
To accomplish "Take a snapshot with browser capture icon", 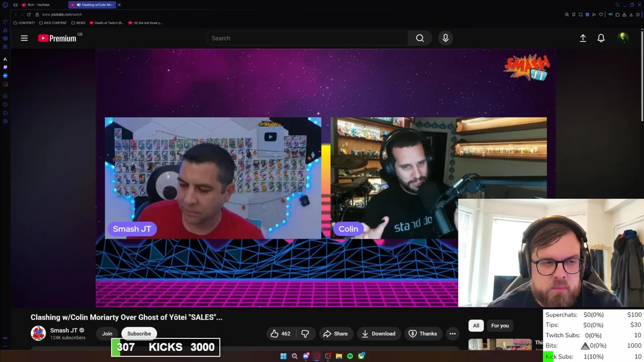I will [x=581, y=15].
